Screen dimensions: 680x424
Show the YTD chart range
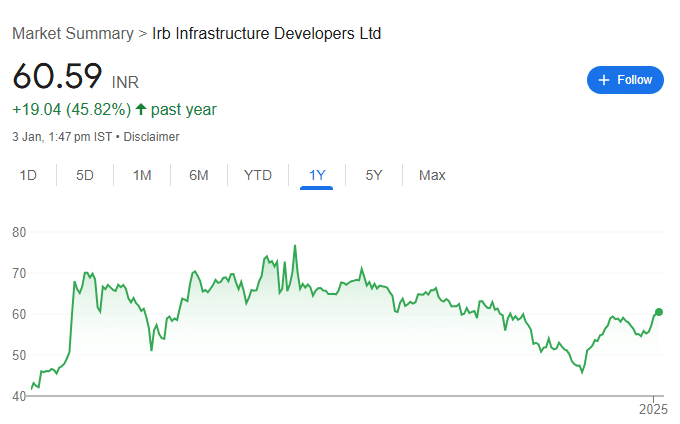258,175
